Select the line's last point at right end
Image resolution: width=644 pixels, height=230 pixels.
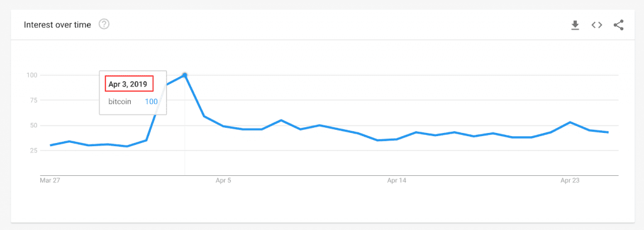tap(608, 132)
